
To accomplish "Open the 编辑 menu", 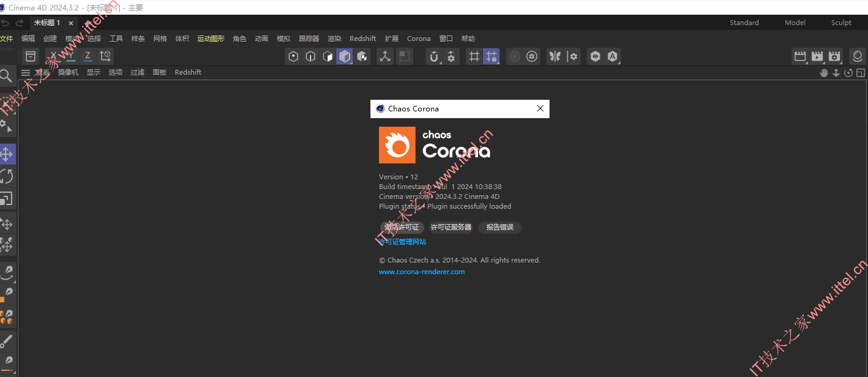I will pyautogui.click(x=28, y=39).
